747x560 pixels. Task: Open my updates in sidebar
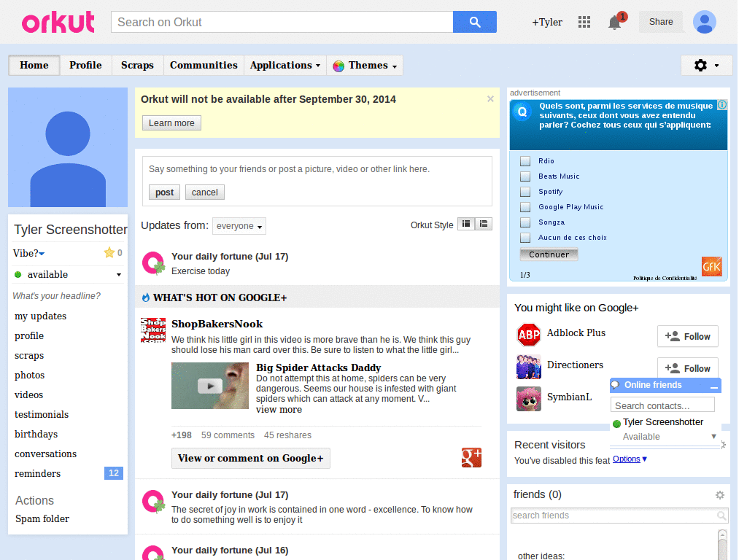point(41,316)
